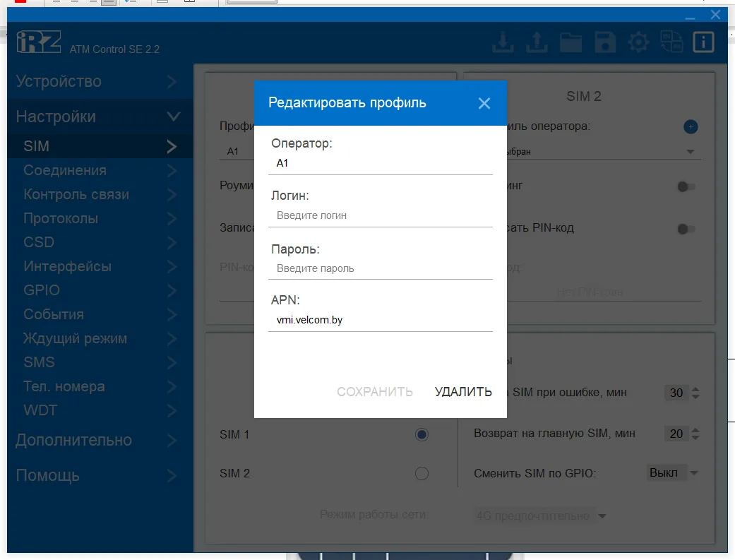
Task: Open the События settings page
Action: pos(100,314)
